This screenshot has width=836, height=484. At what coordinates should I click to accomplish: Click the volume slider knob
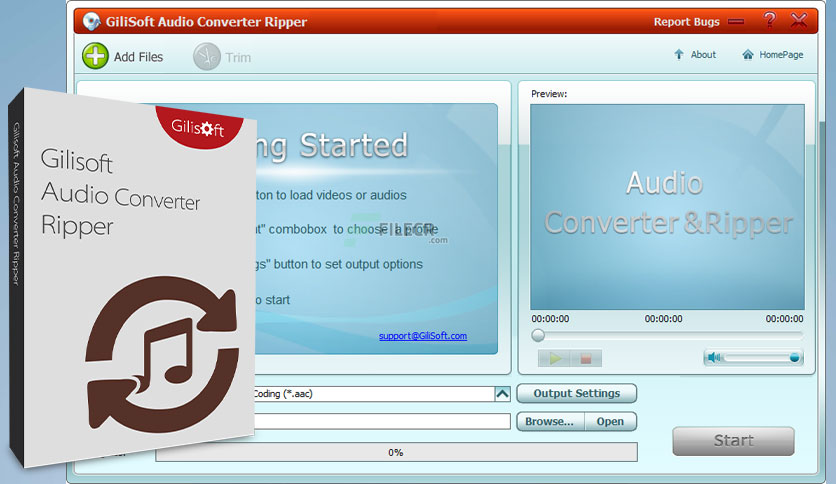tap(794, 357)
